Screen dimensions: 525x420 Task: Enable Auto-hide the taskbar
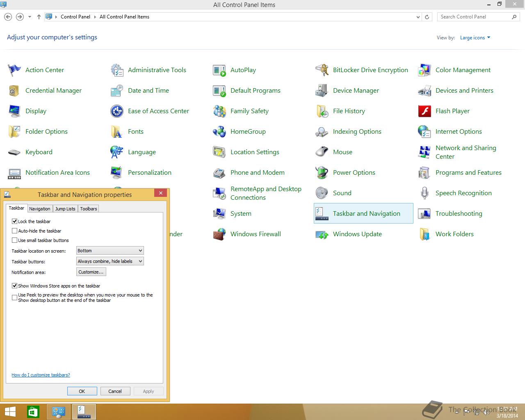(15, 231)
